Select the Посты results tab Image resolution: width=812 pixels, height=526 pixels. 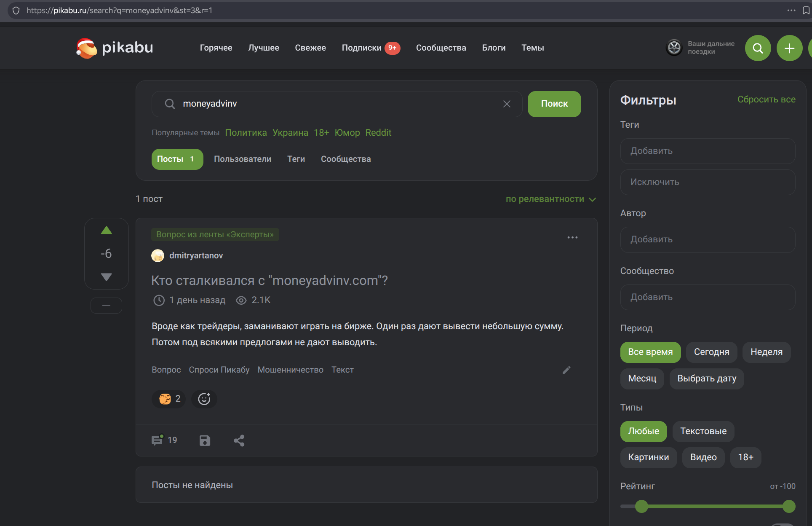[x=177, y=159]
